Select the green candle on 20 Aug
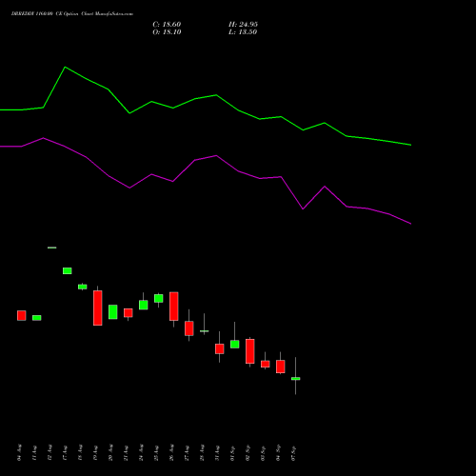This screenshot has height=476, width=476. pos(113,312)
